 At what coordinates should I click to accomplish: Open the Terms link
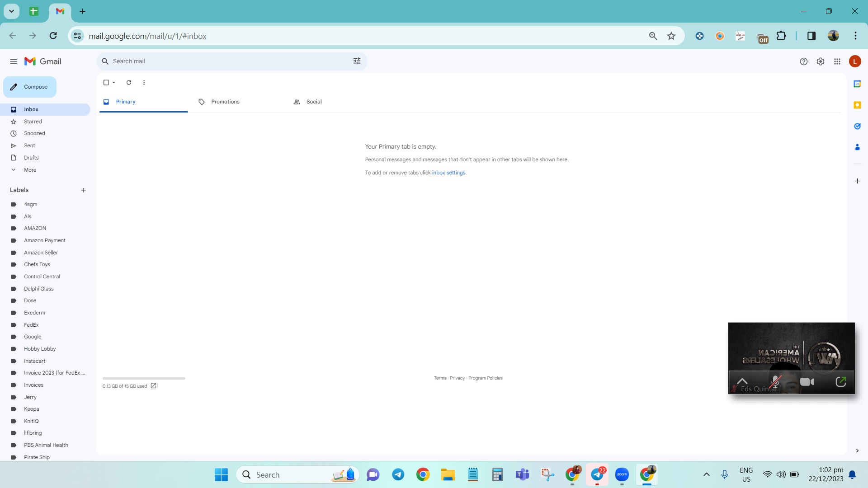440,378
